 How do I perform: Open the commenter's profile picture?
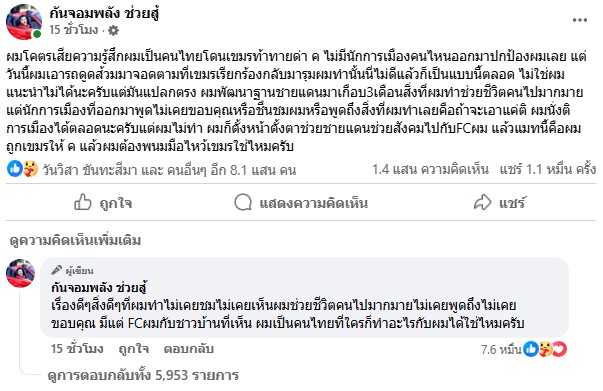20,273
